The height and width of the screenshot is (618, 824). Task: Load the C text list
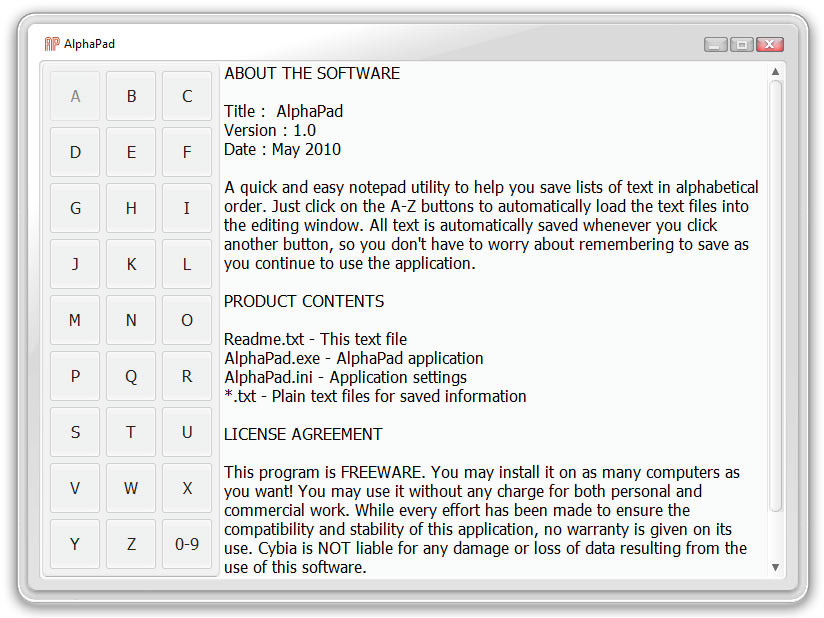click(187, 97)
